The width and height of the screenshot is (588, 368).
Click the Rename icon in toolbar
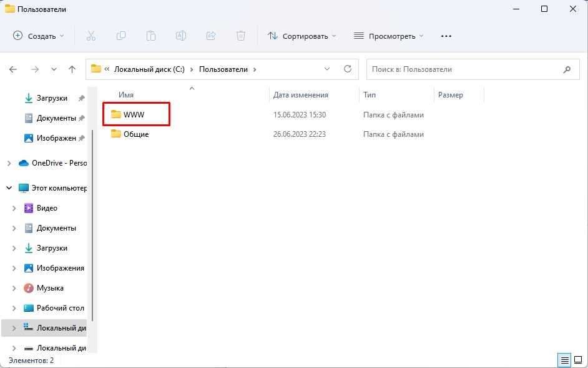180,36
